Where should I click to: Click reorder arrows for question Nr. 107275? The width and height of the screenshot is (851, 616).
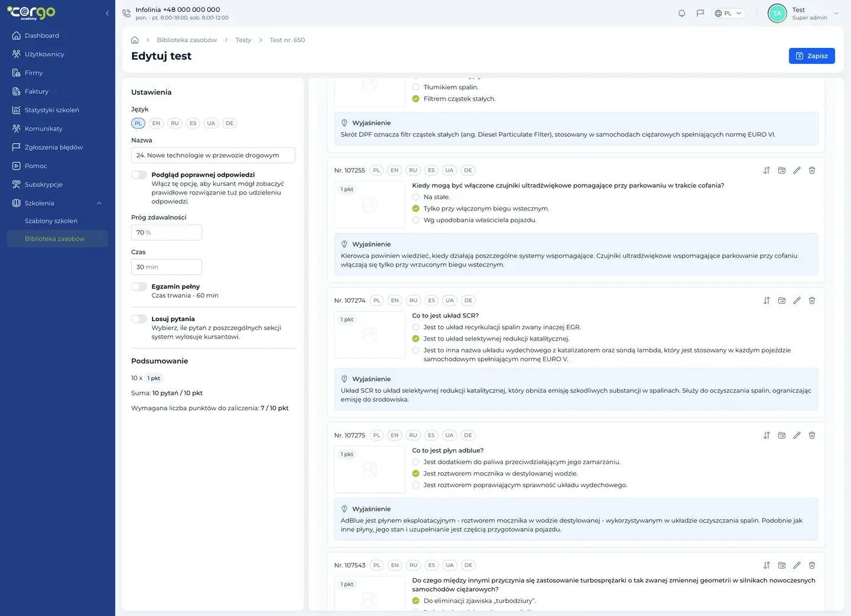pos(766,435)
